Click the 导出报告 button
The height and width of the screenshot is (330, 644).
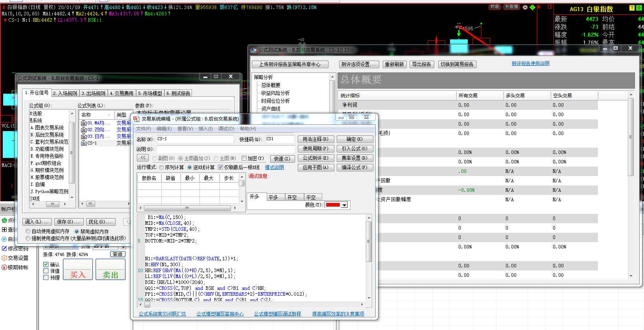pos(422,64)
